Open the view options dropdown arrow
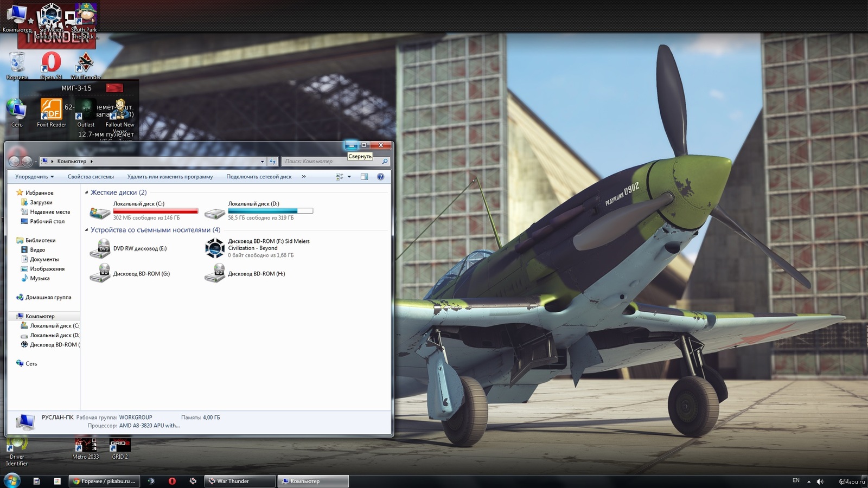This screenshot has height=488, width=868. tap(349, 177)
